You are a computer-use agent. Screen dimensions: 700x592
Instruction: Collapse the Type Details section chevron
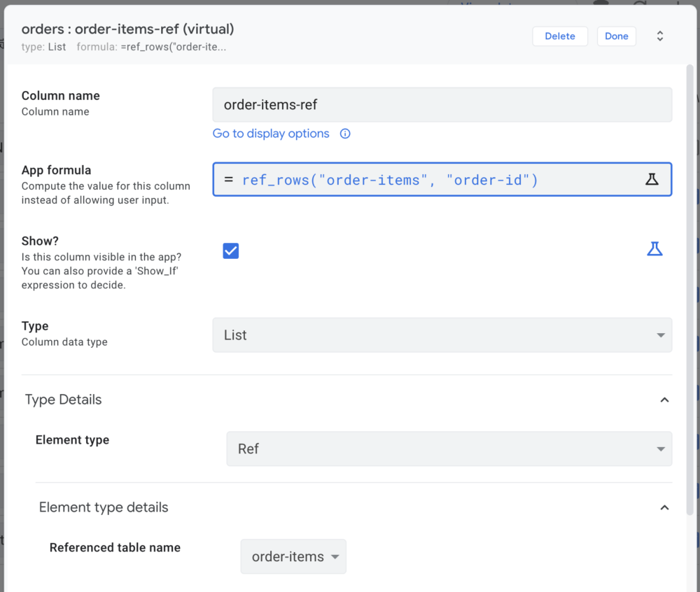664,400
